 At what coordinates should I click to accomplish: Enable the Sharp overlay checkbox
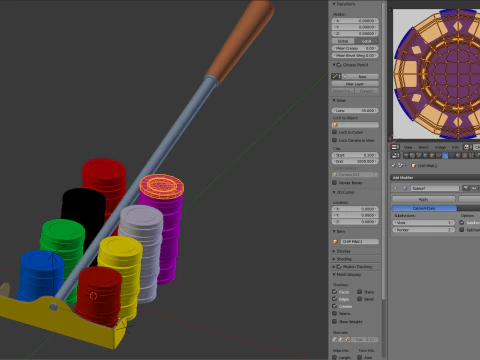click(360, 292)
